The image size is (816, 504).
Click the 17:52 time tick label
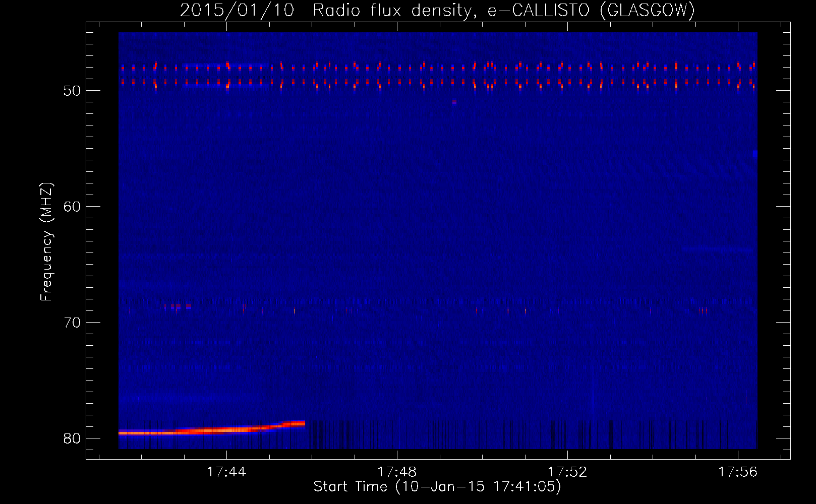[x=568, y=472]
